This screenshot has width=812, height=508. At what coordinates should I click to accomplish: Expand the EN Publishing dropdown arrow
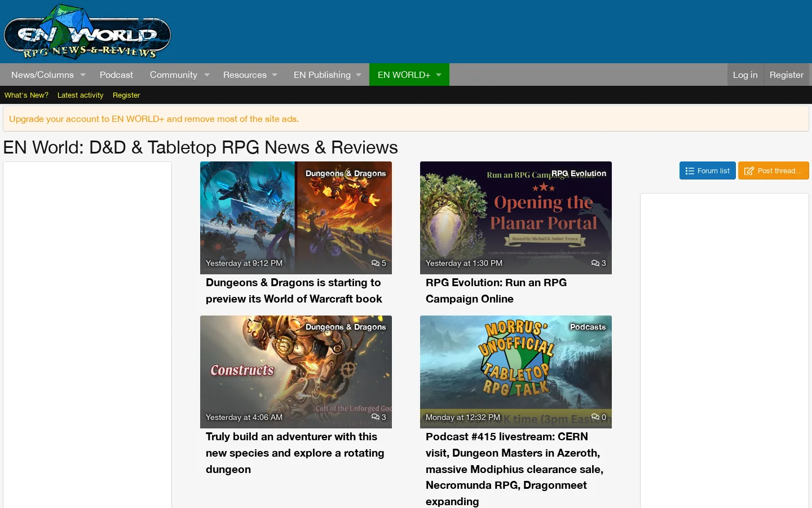pos(359,75)
